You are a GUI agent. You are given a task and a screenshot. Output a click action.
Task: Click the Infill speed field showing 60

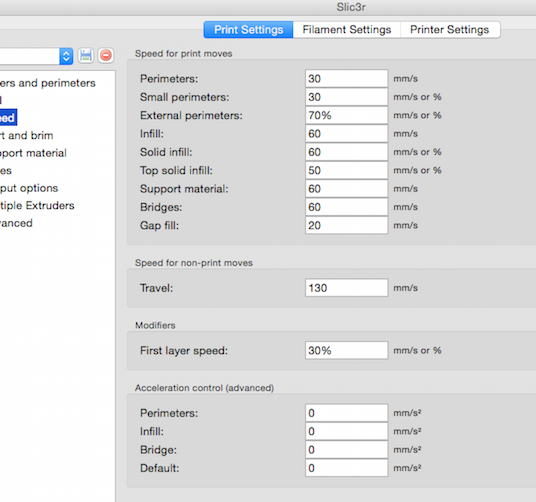[347, 134]
